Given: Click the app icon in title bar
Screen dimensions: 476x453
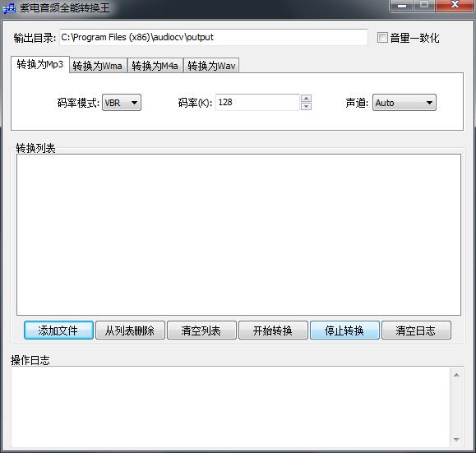Looking at the screenshot, I should [x=9, y=7].
